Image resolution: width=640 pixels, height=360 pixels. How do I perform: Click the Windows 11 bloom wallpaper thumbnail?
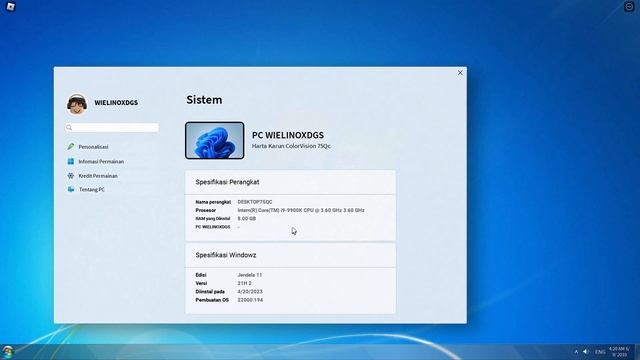pos(215,140)
